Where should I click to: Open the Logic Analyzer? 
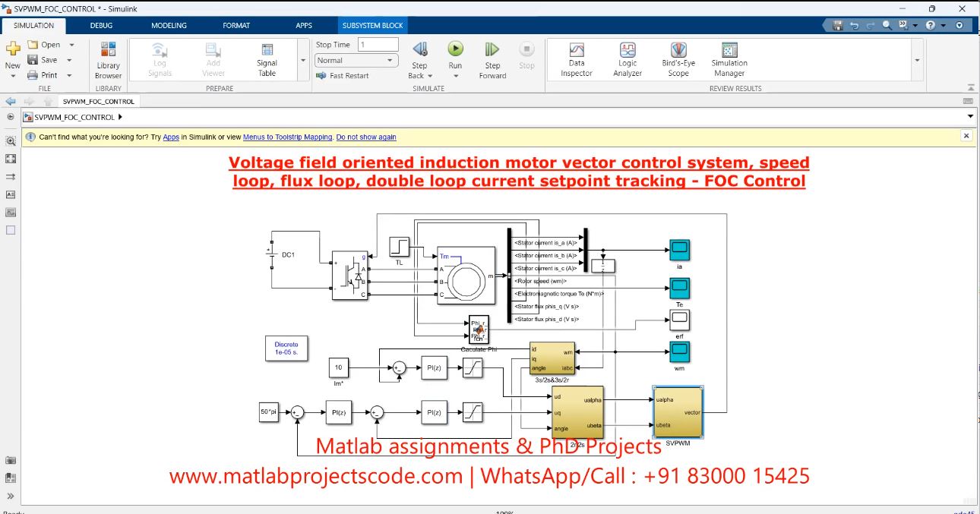[628, 59]
